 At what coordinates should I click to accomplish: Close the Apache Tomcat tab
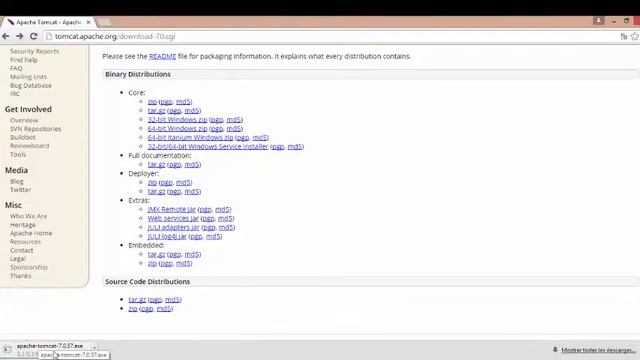[88, 22]
